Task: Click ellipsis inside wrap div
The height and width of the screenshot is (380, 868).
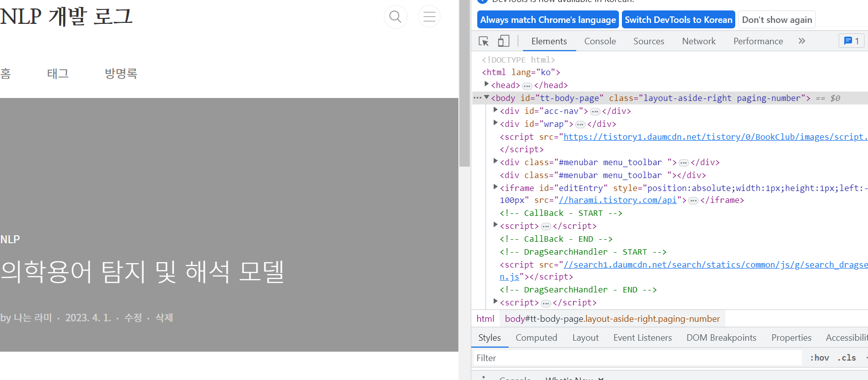Action: click(x=580, y=124)
